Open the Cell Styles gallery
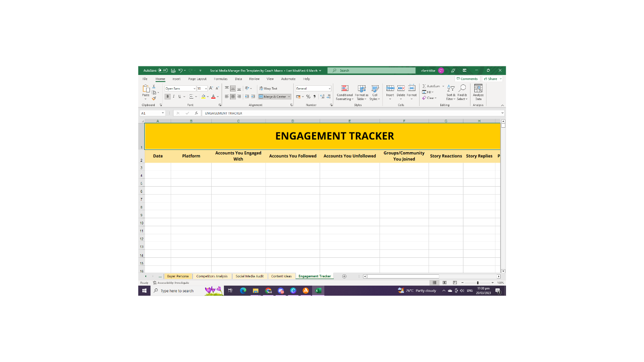Image resolution: width=644 pixels, height=362 pixels. (375, 93)
